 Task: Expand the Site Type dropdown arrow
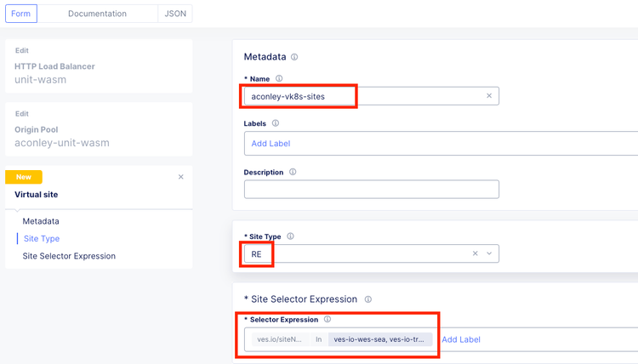pos(489,253)
